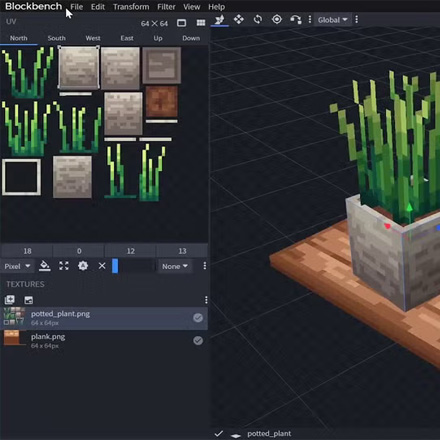Viewport: 440px width, 440px height.
Task: Edit the UV value field showing 0
Action: coord(79,251)
